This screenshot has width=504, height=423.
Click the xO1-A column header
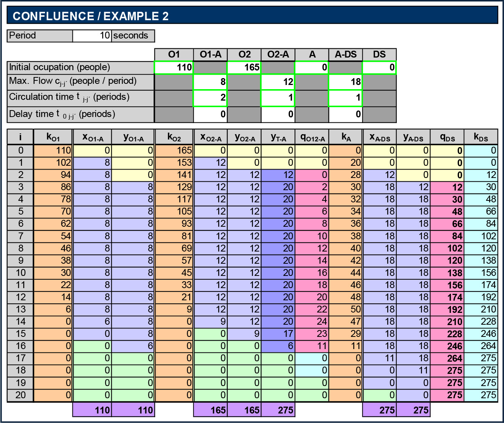92,137
